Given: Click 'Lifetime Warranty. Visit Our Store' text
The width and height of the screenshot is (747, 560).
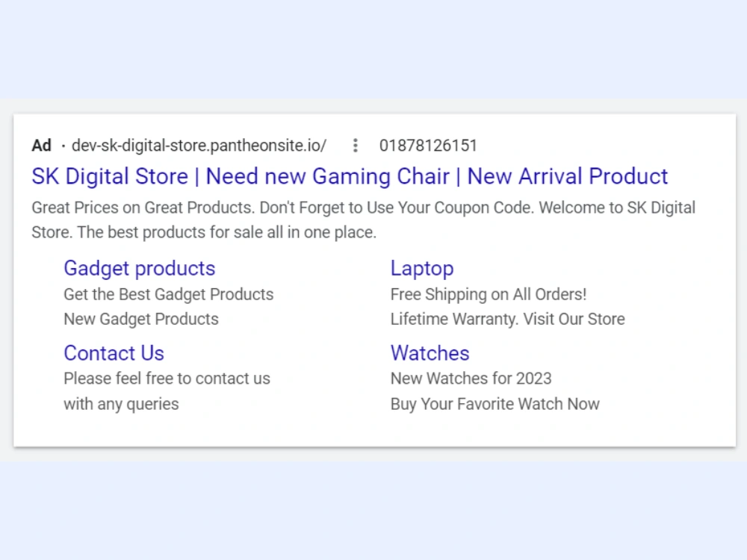Looking at the screenshot, I should [507, 319].
